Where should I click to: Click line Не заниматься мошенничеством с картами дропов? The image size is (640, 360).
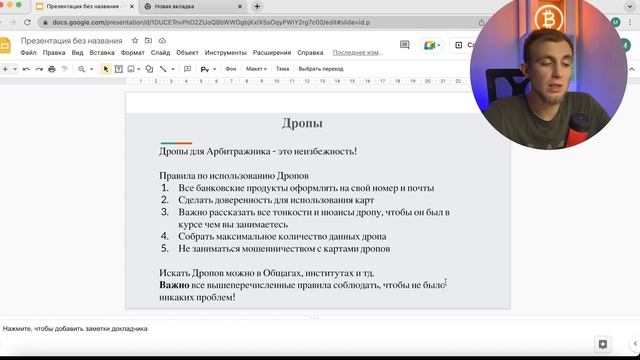click(284, 249)
